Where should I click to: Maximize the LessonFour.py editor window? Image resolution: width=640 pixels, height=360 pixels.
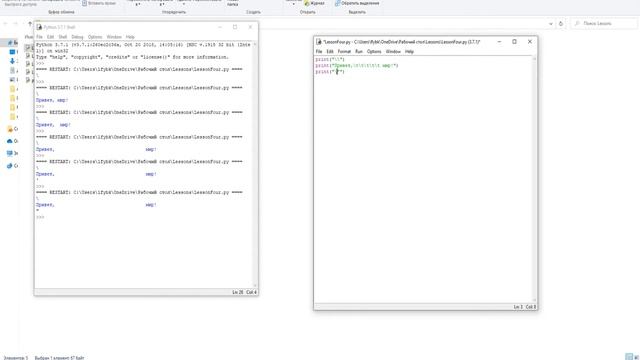pyautogui.click(x=514, y=42)
